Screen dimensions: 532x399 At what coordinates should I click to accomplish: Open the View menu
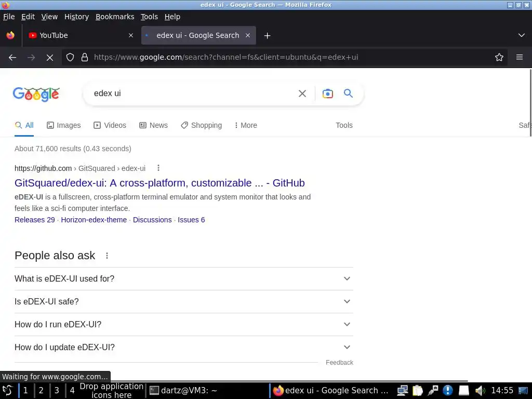click(x=49, y=17)
